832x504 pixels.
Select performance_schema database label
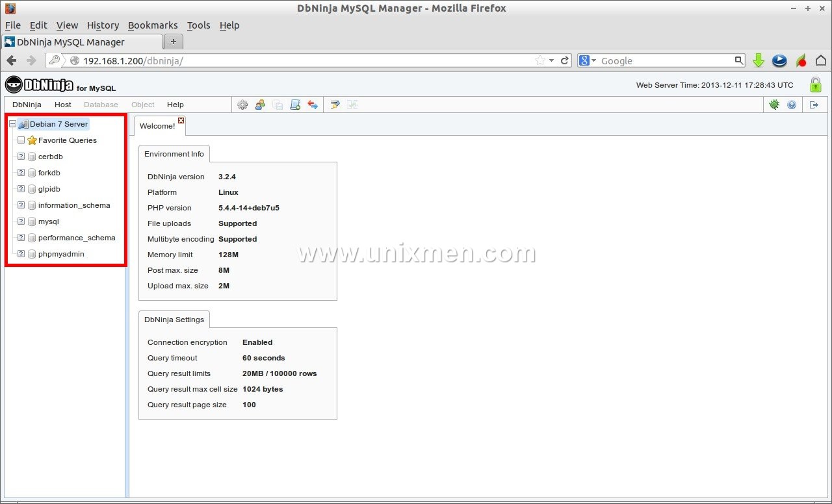pyautogui.click(x=77, y=238)
